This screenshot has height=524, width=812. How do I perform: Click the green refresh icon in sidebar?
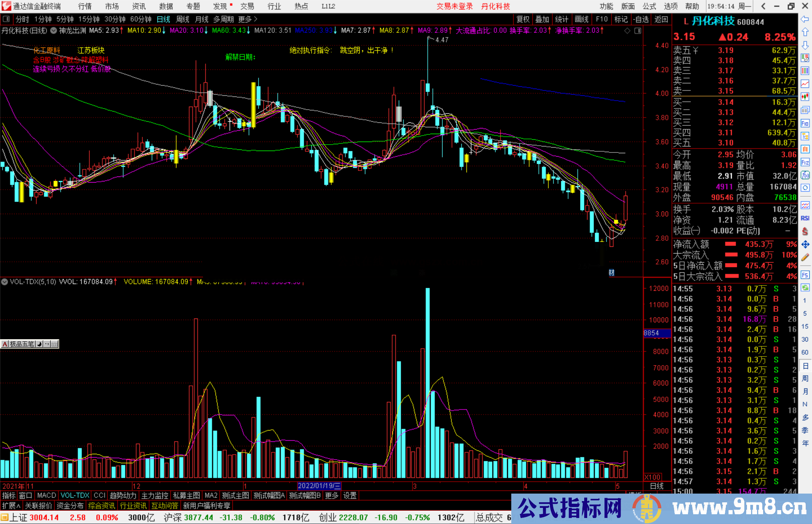click(805, 288)
